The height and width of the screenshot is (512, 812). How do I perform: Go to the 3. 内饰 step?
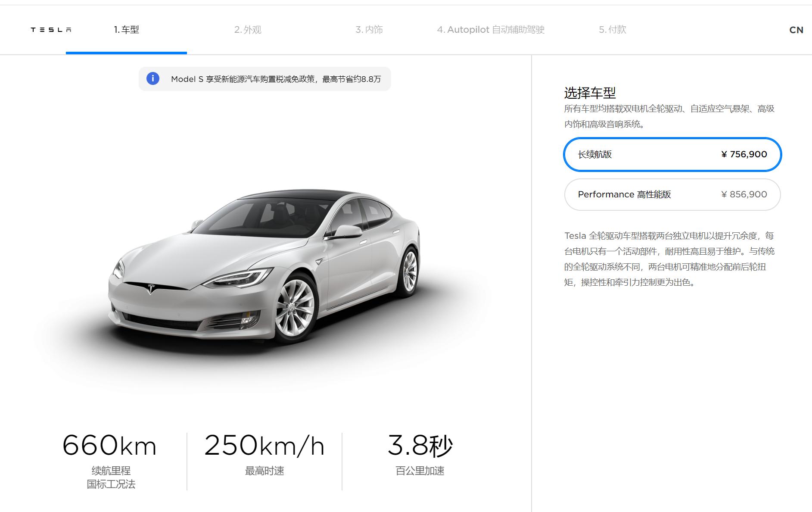pos(369,29)
